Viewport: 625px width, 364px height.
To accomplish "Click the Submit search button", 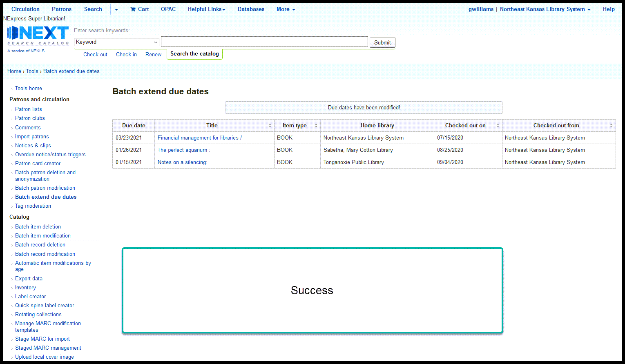I will pyautogui.click(x=382, y=42).
